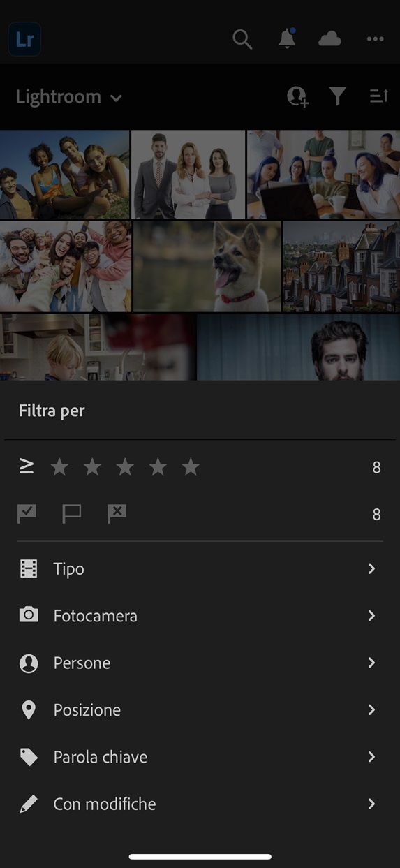This screenshot has height=868, width=400.
Task: Set rating filter to four stars
Action: (158, 467)
